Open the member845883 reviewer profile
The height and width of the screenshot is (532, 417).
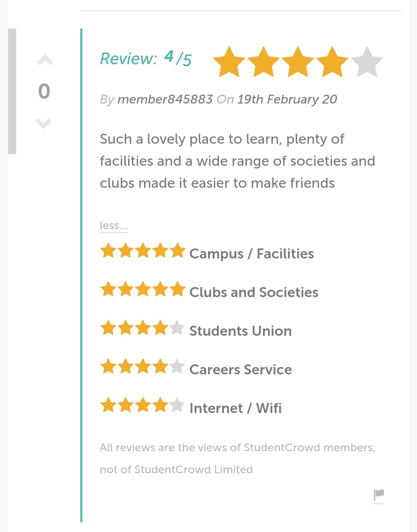(165, 99)
